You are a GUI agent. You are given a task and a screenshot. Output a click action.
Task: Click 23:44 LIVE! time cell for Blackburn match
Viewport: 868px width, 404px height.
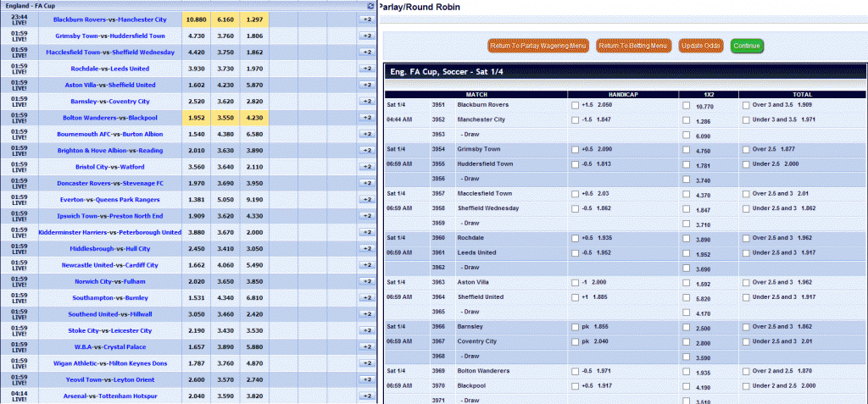point(19,19)
